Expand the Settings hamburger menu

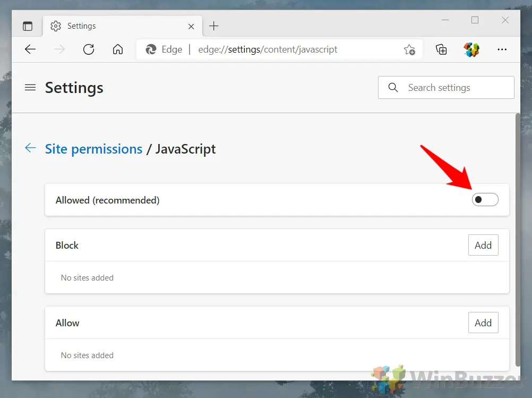coord(30,88)
